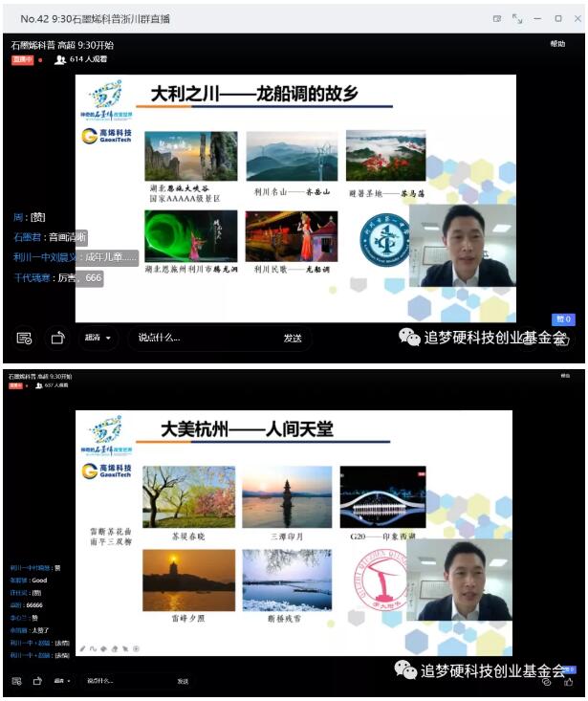
Task: Click the blue 赞 0 like counter badge
Action: coord(562,319)
